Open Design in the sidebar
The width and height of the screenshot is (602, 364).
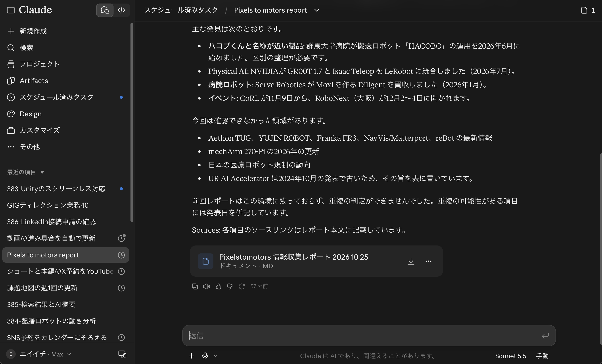pyautogui.click(x=65, y=114)
